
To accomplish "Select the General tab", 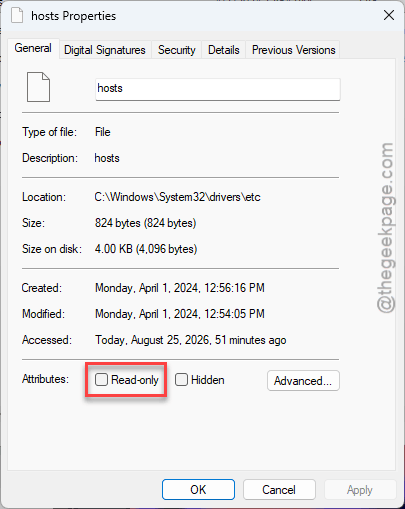I will [x=33, y=48].
